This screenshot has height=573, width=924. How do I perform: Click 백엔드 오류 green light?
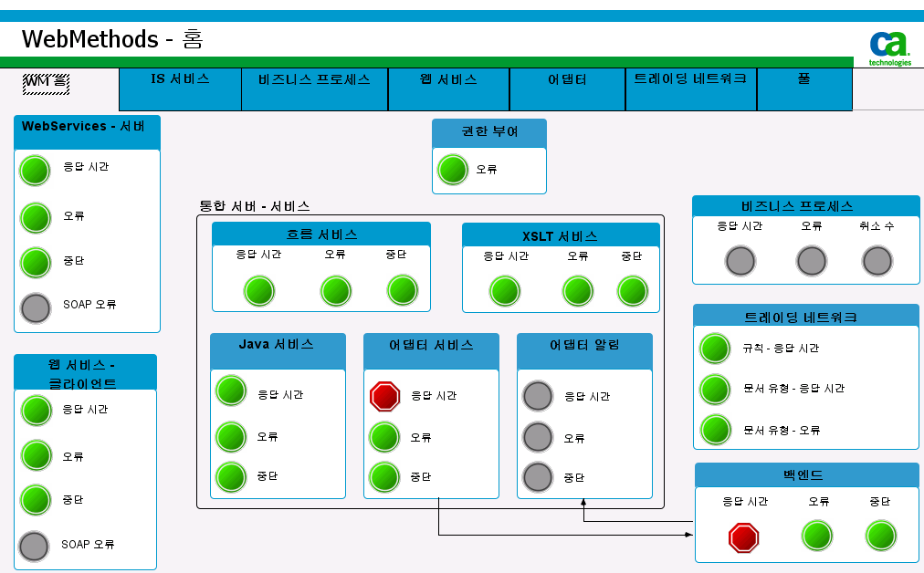click(x=817, y=536)
